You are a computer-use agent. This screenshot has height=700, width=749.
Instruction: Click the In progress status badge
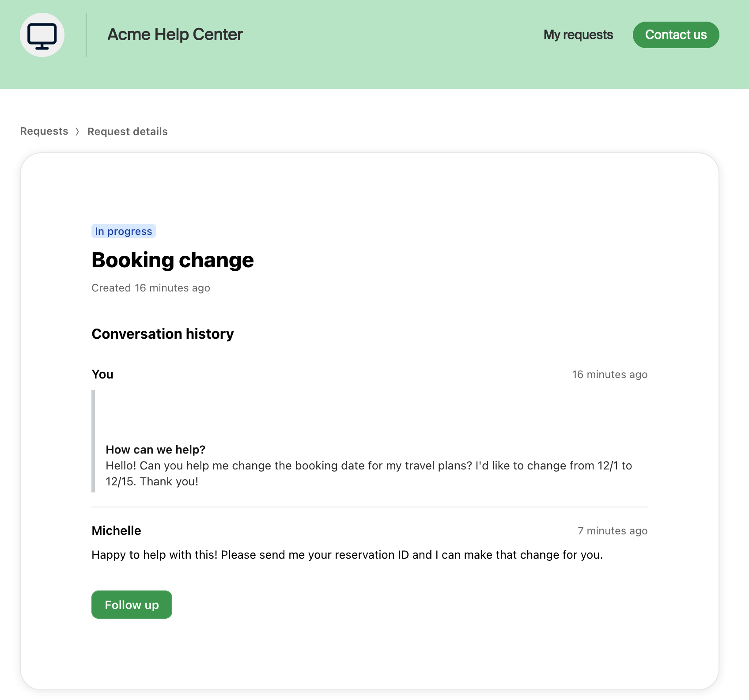pyautogui.click(x=124, y=231)
